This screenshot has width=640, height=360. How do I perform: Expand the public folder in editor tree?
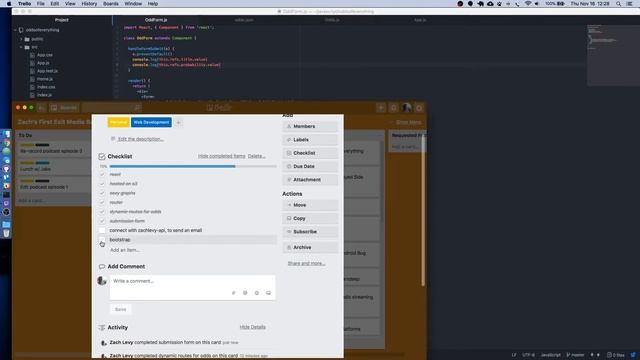point(21,39)
